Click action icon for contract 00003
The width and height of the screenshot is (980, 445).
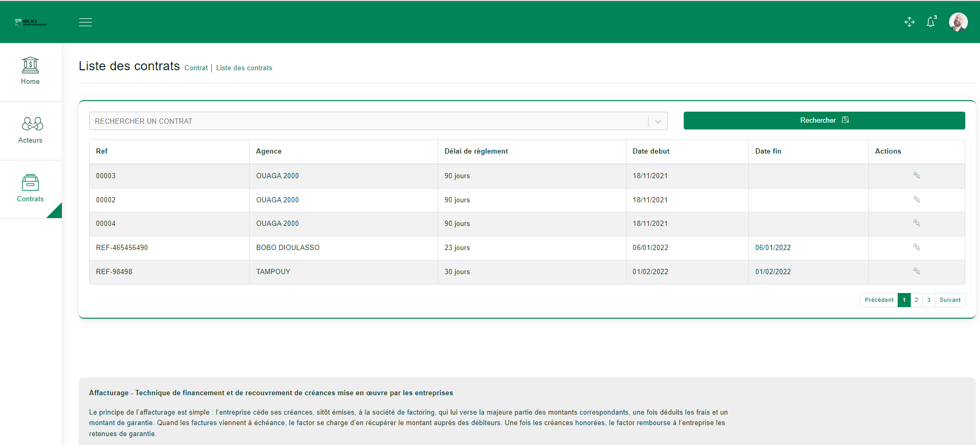917,176
